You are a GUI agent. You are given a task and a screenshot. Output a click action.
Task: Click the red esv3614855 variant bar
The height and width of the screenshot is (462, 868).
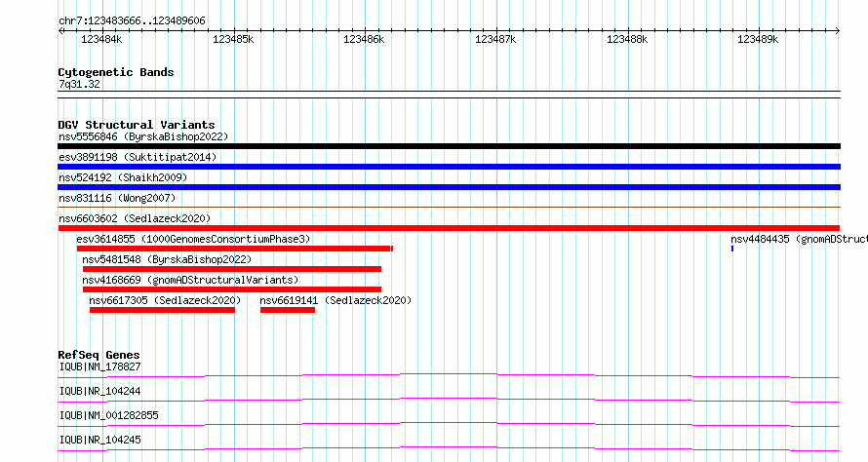click(x=235, y=249)
